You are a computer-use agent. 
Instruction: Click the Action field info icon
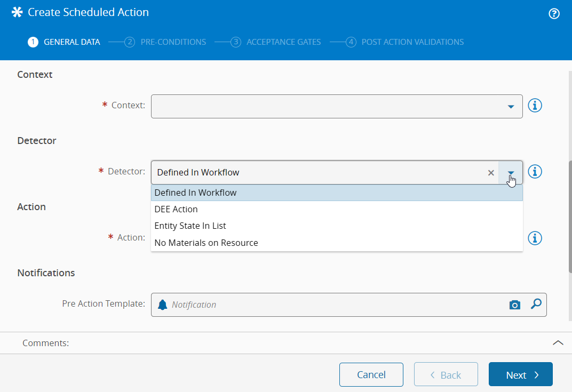[535, 238]
